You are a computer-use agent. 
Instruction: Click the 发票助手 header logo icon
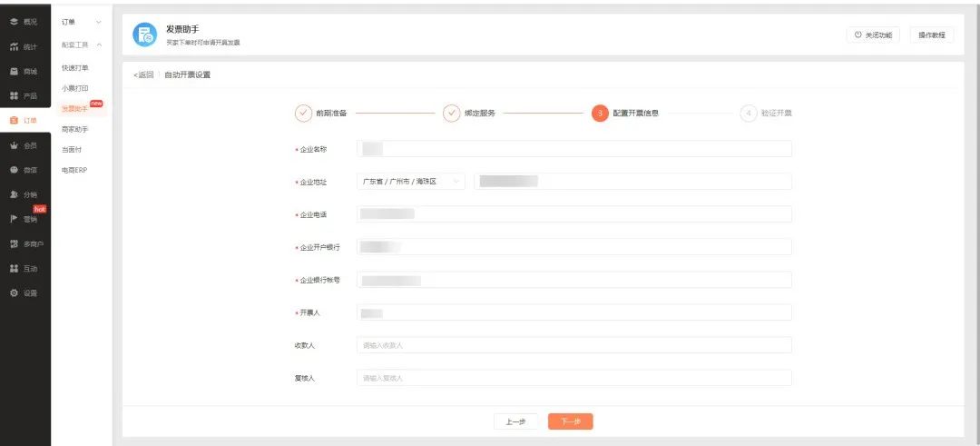click(144, 35)
